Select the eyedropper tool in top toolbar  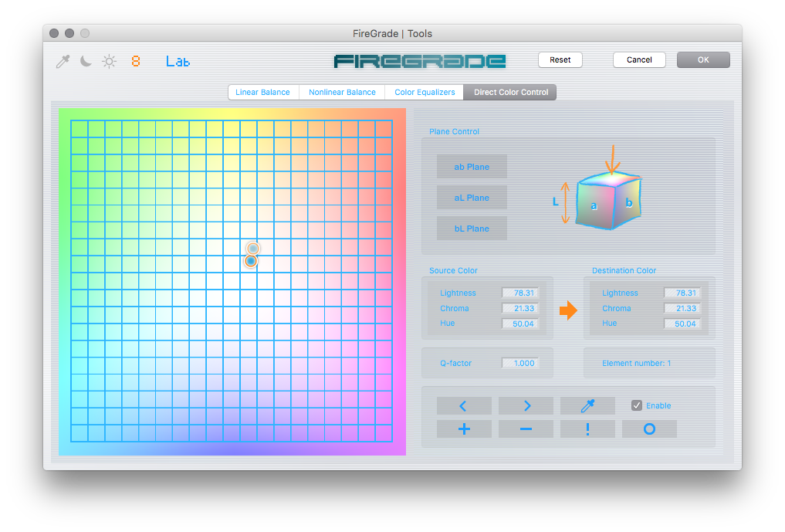(63, 62)
